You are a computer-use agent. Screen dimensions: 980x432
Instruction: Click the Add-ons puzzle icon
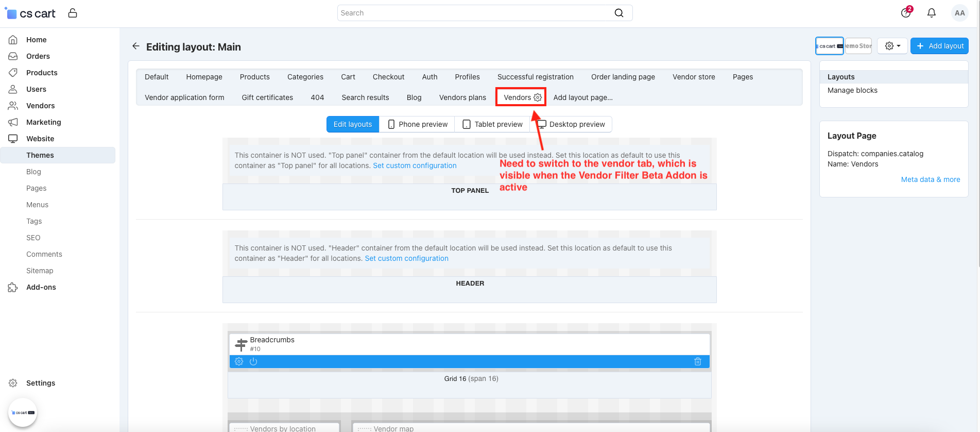coord(13,287)
